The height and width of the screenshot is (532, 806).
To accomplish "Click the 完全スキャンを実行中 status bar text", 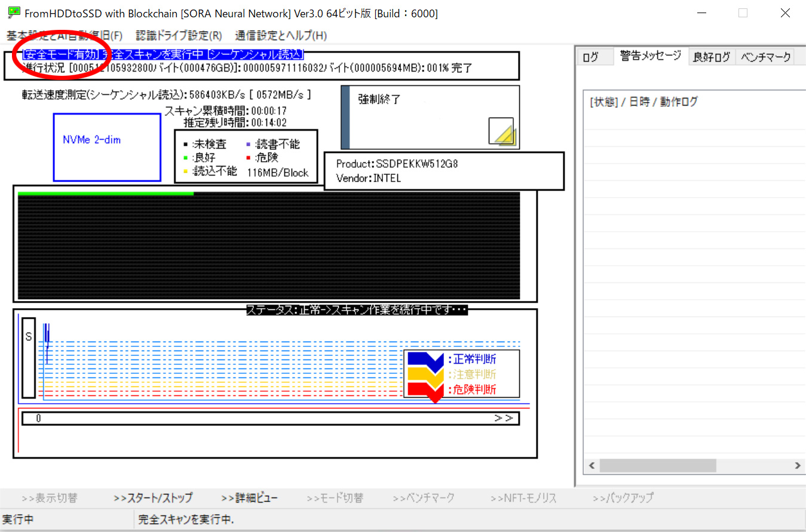I will (x=186, y=520).
